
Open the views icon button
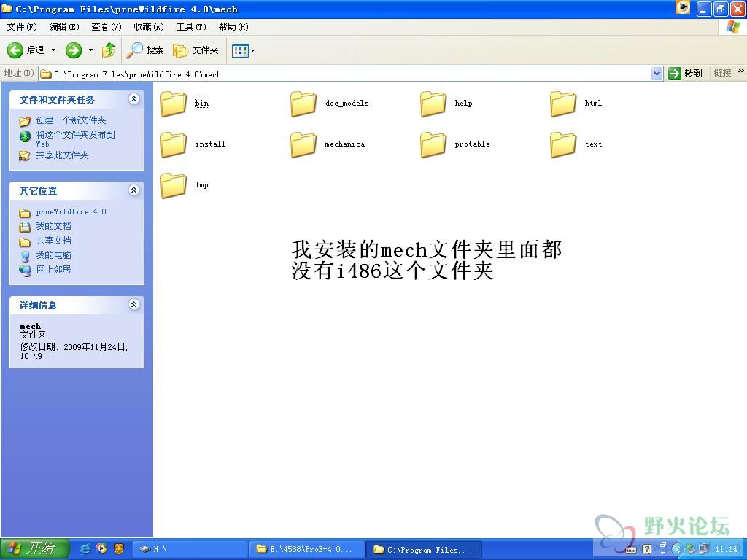[x=240, y=50]
